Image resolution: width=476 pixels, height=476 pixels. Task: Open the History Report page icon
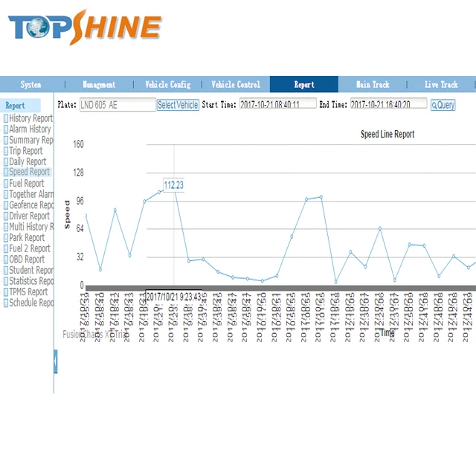(6, 118)
